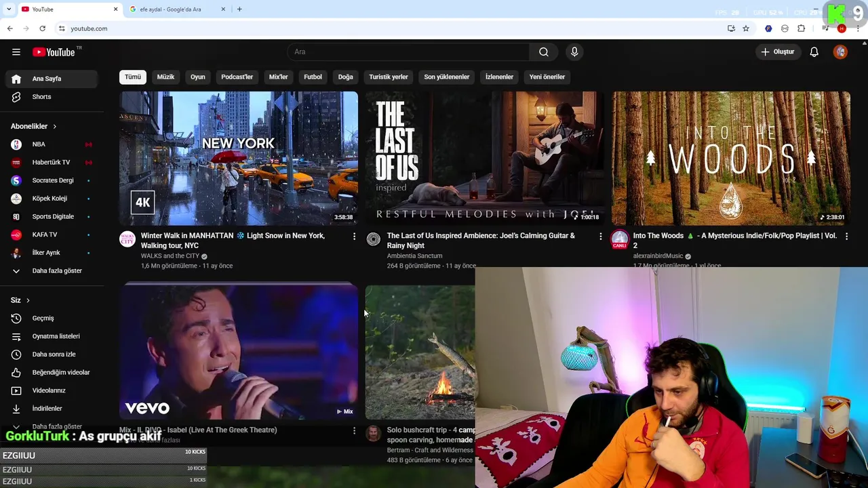Expand Daha fazla göster under subscriptions
This screenshot has height=488, width=868.
pyautogui.click(x=52, y=271)
